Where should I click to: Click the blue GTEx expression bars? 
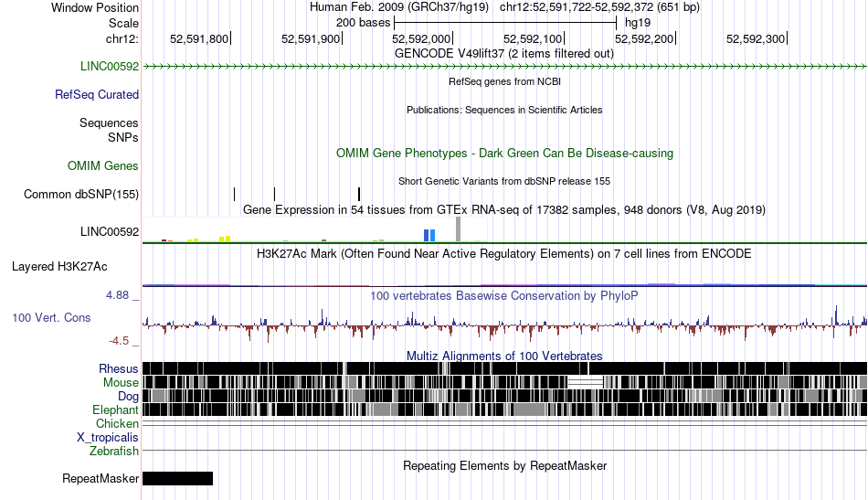coord(429,235)
